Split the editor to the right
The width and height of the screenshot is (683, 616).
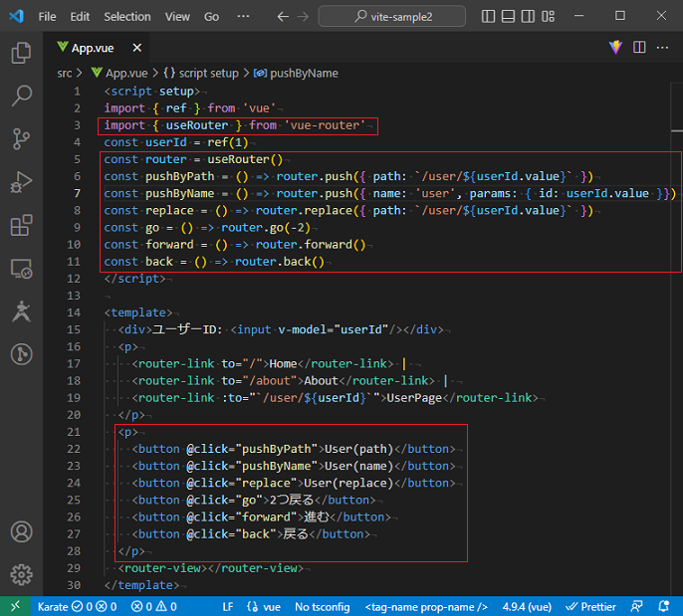pos(639,47)
